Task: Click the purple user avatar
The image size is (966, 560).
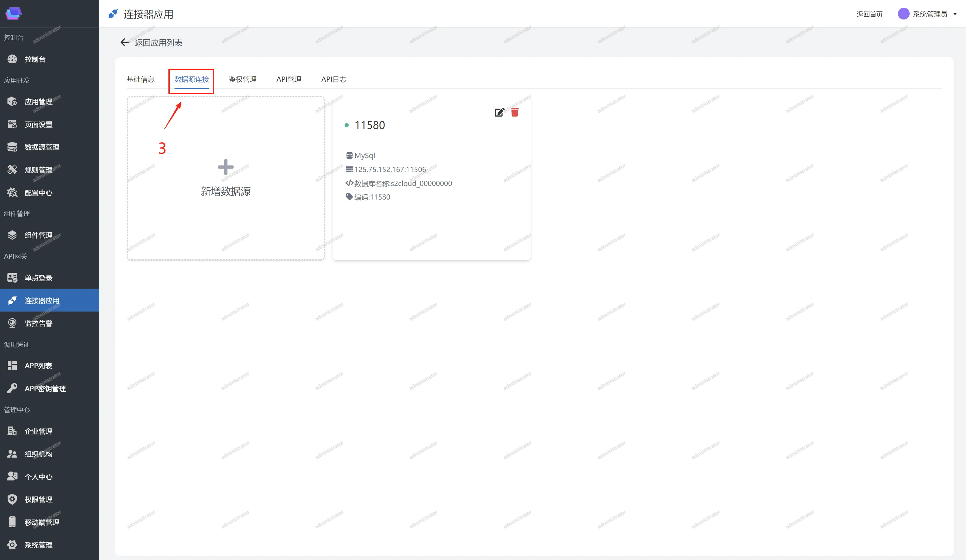Action: tap(903, 14)
